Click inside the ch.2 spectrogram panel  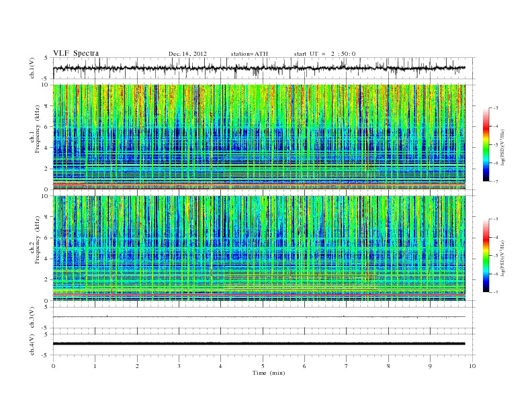pyautogui.click(x=259, y=248)
